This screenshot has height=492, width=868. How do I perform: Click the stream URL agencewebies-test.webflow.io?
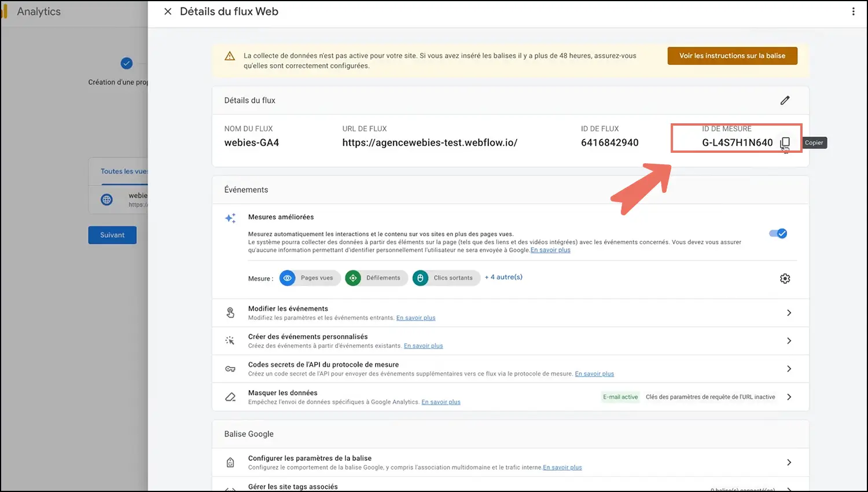pyautogui.click(x=429, y=142)
